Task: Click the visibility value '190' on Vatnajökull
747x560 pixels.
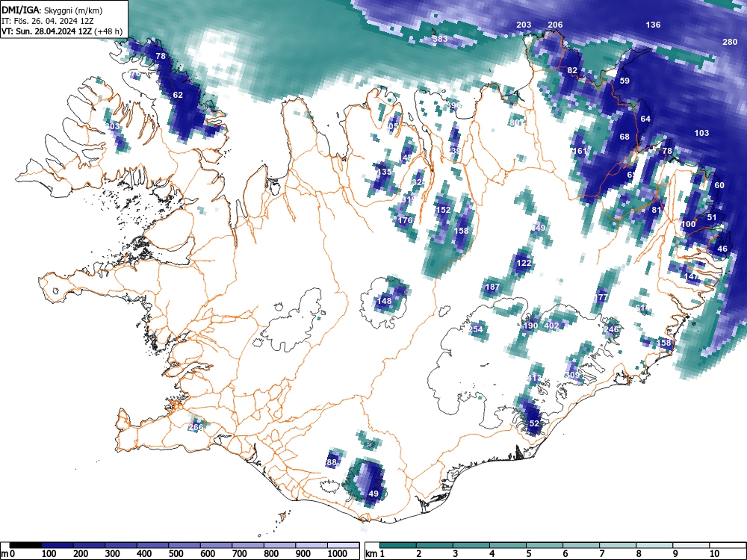Action: [530, 326]
